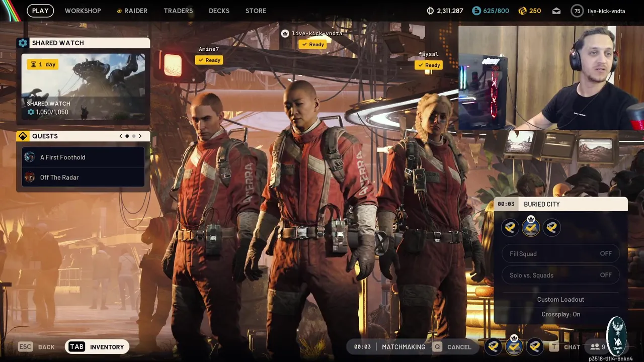
Task: Click the 1,050/1,050 Shared Watch progress
Action: click(x=48, y=112)
